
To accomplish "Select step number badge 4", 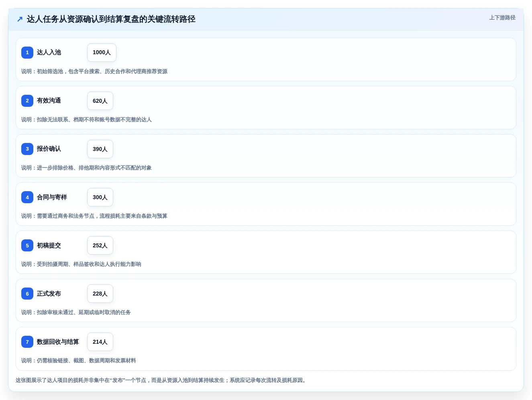I will coord(27,197).
